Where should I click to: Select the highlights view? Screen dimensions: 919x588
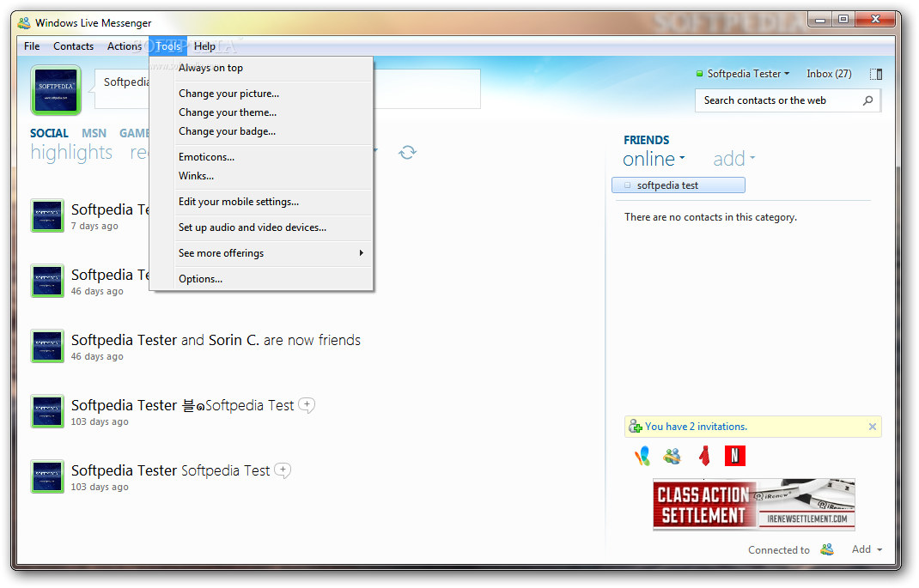[71, 152]
